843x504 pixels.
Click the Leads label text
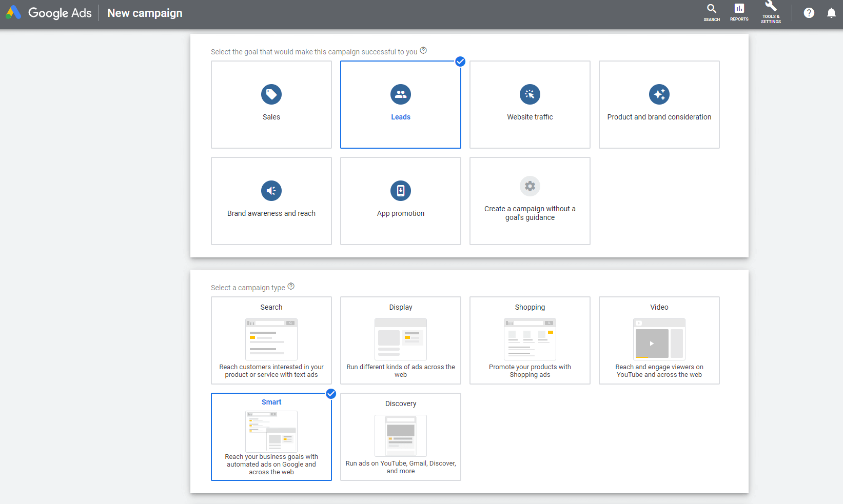[401, 117]
